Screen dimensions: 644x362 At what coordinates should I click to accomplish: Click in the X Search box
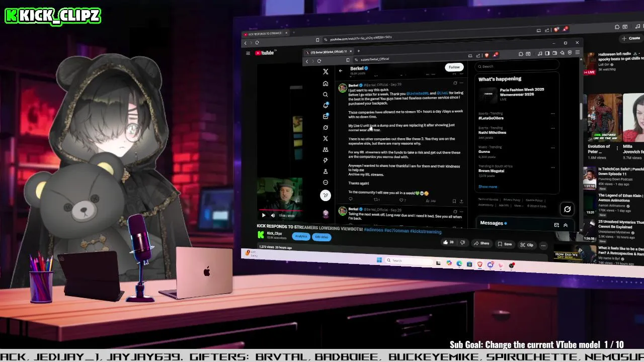pos(517,66)
